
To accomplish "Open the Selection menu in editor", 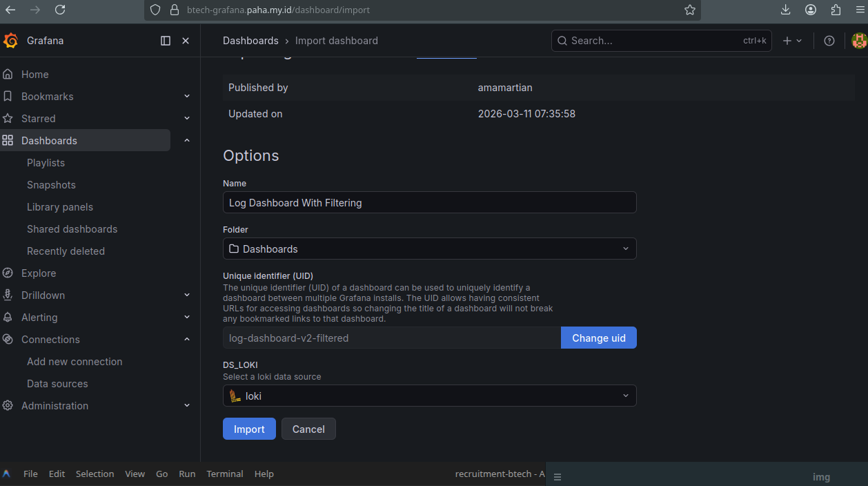I will (95, 474).
